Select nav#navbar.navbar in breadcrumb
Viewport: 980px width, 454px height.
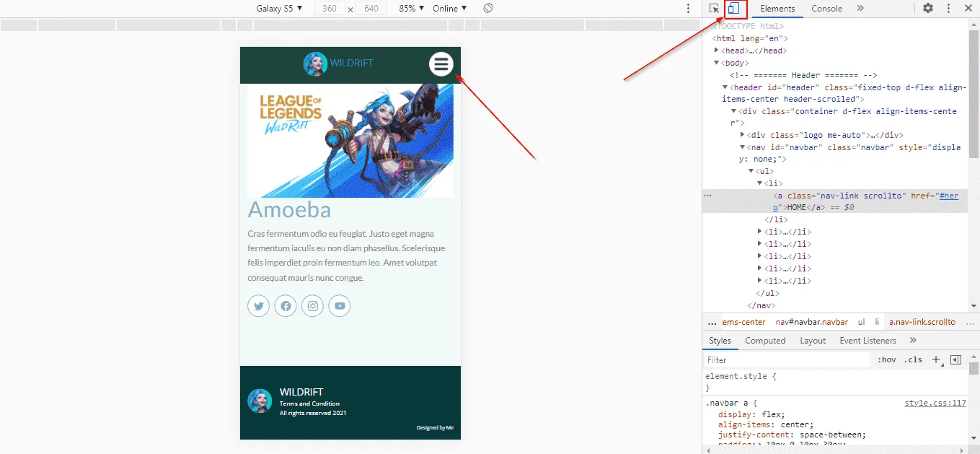pyautogui.click(x=812, y=322)
